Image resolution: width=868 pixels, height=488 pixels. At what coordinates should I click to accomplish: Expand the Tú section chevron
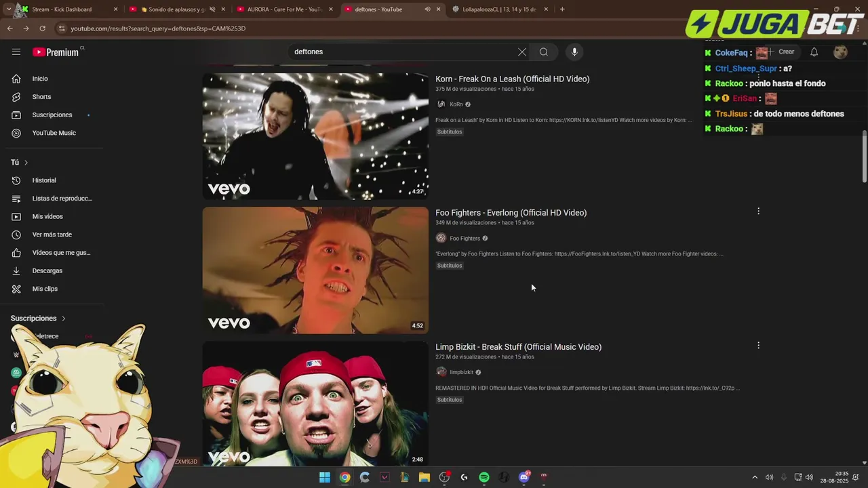26,163
